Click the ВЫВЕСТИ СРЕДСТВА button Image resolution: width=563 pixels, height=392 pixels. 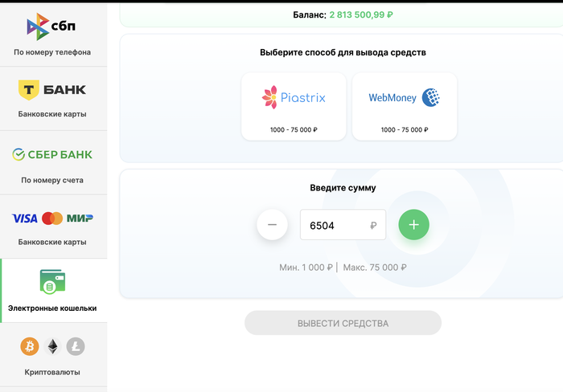343,323
